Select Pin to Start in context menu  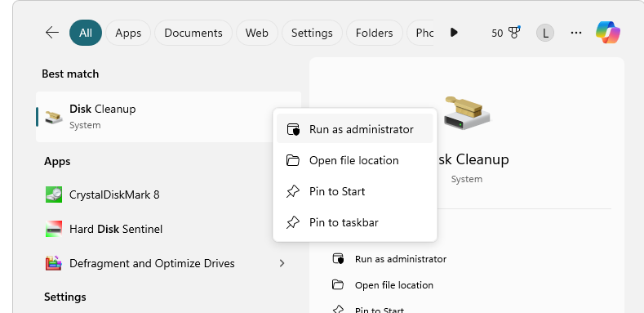(x=355, y=191)
